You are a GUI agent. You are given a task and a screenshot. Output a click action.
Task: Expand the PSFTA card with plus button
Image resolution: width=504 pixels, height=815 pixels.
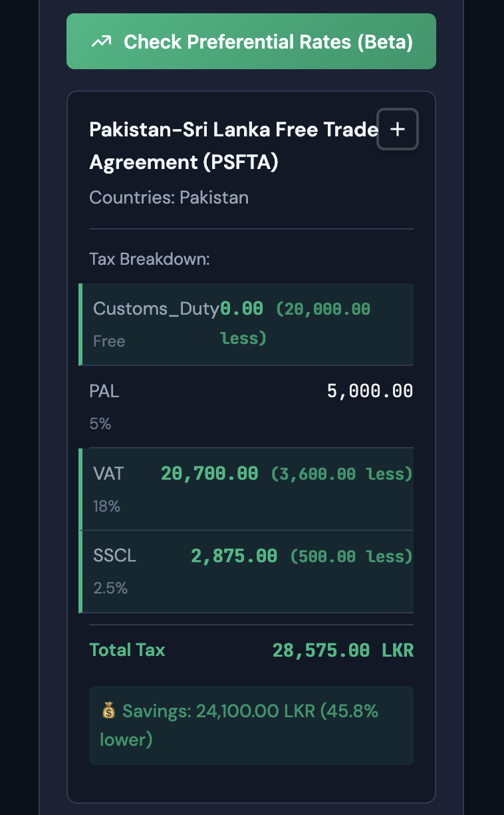pos(398,129)
